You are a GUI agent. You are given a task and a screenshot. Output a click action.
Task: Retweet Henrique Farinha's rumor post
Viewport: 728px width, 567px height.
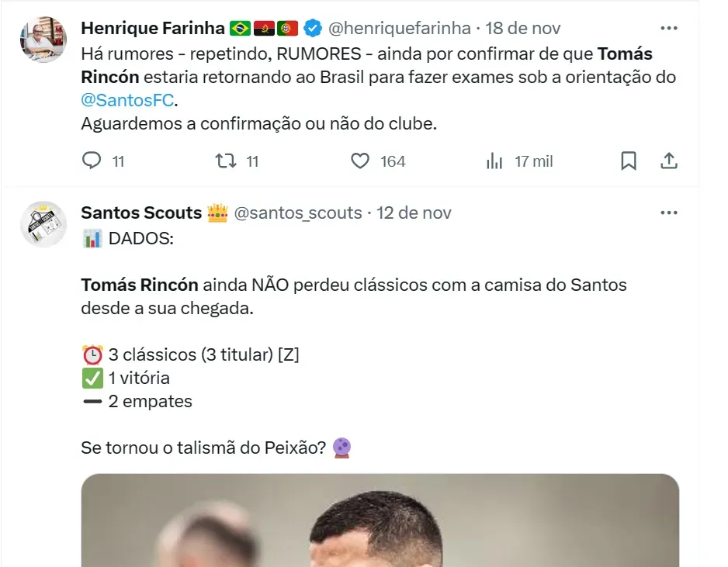tap(225, 161)
